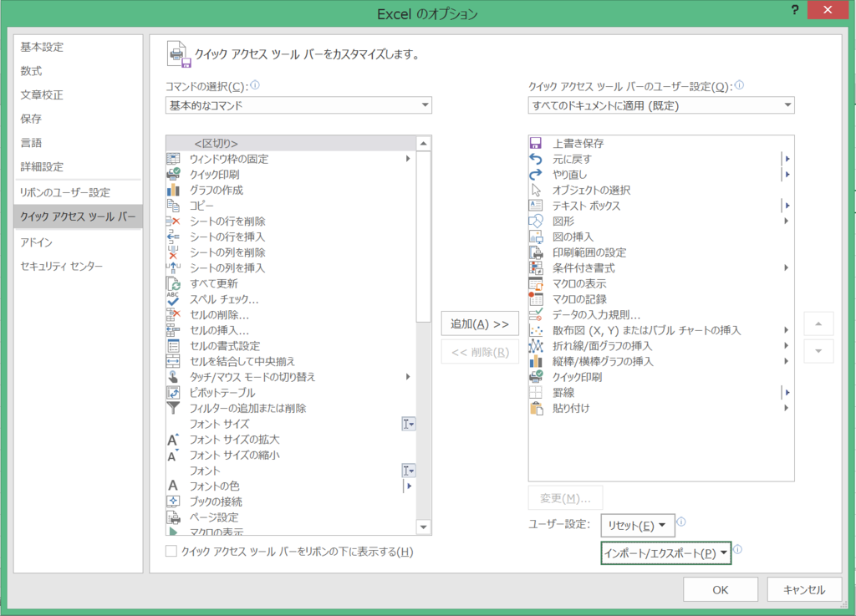Select セルの書式設定 icon
This screenshot has width=856, height=616.
click(173, 346)
